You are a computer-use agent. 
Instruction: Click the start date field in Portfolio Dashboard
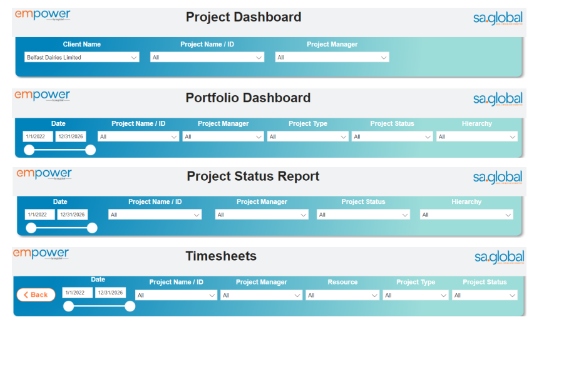[x=38, y=137]
